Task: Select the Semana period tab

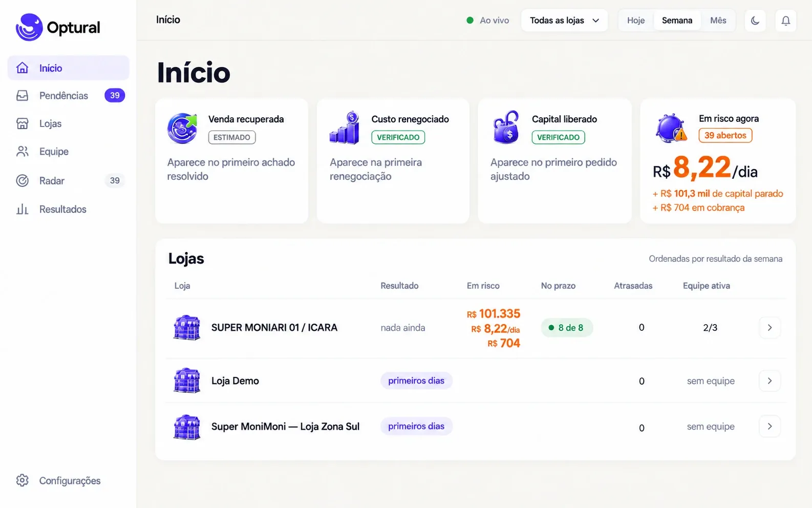Action: [677, 20]
